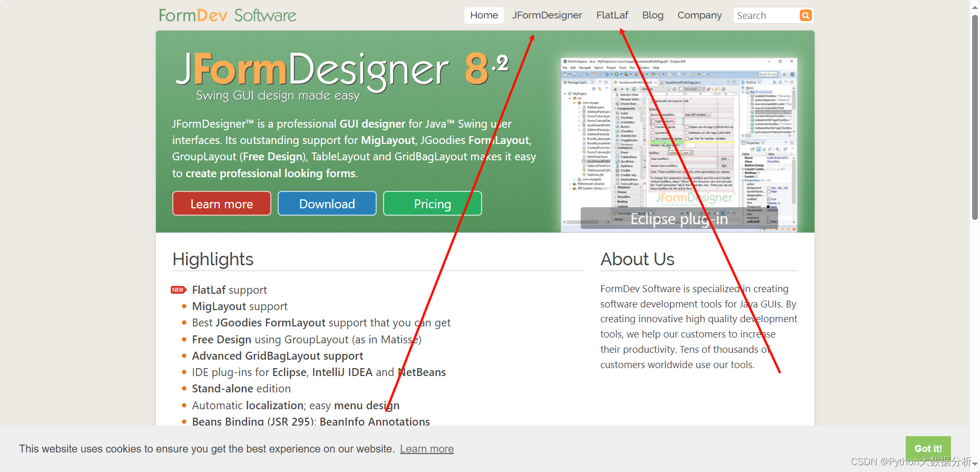Click the 'Eclipse plug-in' caption overlay

coord(679,218)
